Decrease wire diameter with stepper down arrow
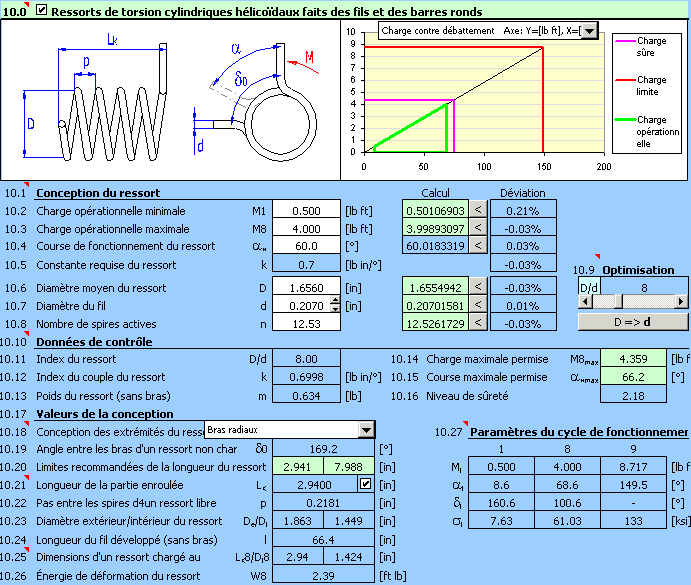This screenshot has height=585, width=691. [335, 309]
